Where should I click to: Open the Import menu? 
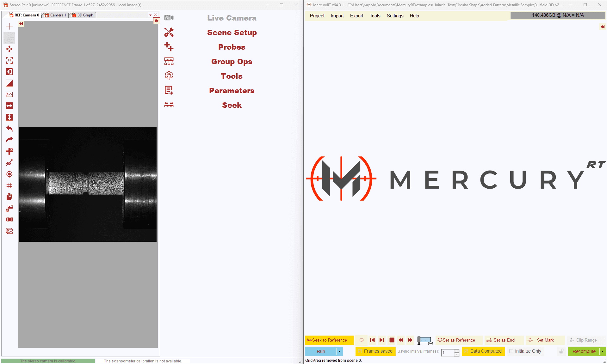pos(337,16)
